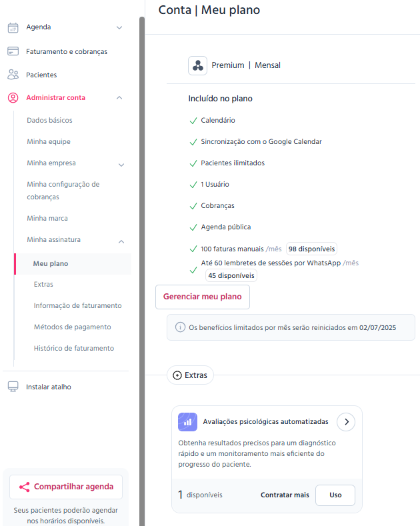Click the Avaliações psicológicas chart icon
Image resolution: width=420 pixels, height=526 pixels.
click(x=187, y=422)
